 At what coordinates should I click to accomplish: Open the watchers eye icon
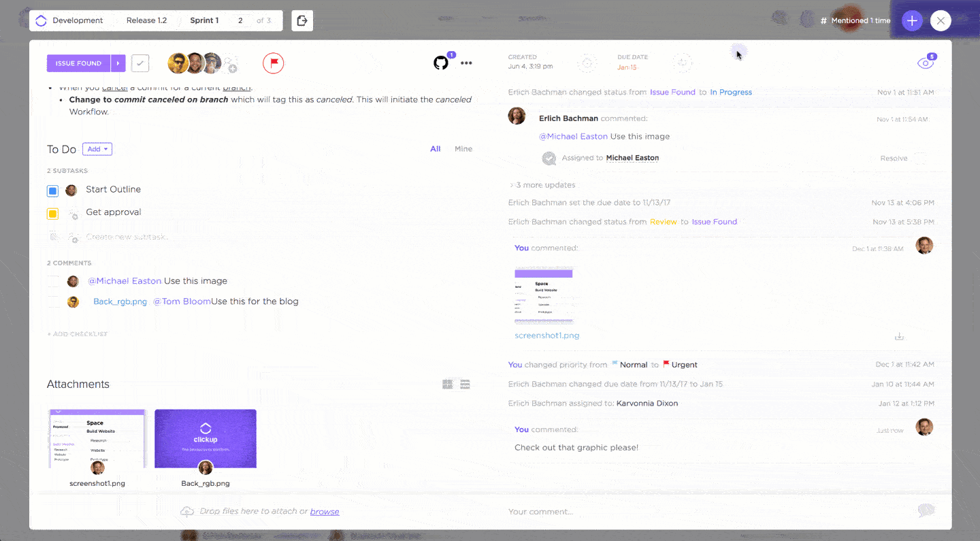[x=925, y=63]
